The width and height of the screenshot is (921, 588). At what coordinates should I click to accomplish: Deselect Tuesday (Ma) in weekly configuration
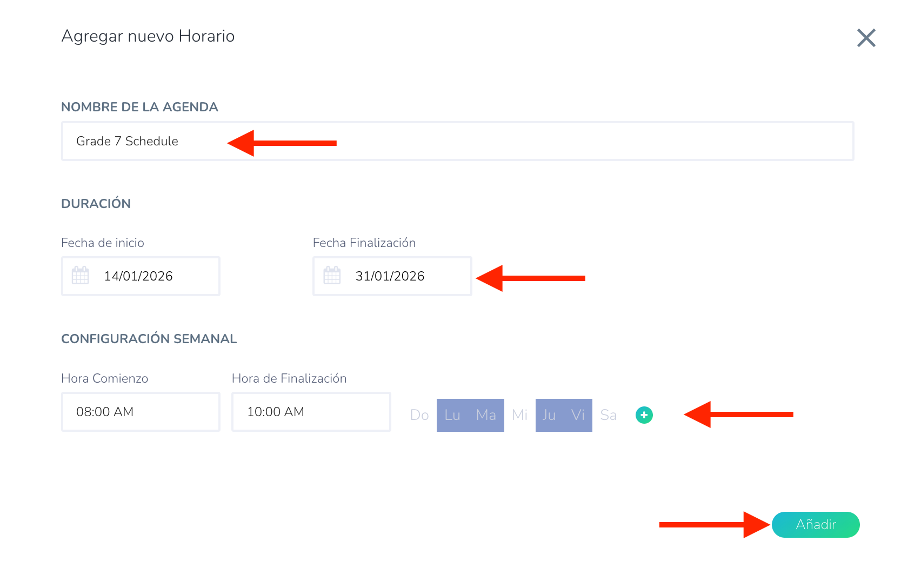click(486, 415)
